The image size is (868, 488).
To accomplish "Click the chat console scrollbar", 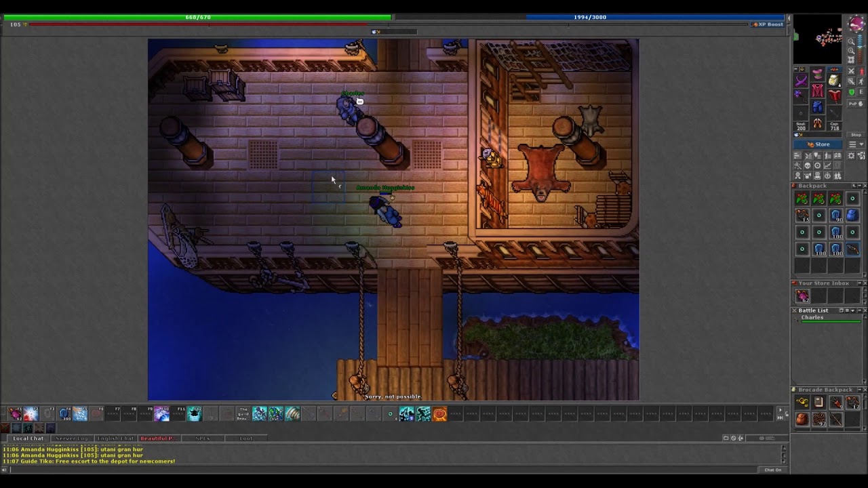I will click(x=785, y=454).
